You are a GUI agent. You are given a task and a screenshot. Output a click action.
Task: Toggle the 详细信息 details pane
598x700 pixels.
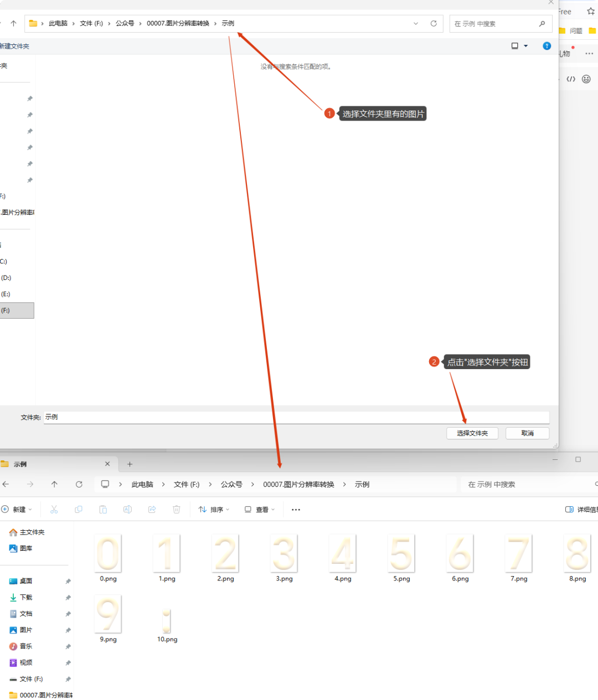[581, 510]
